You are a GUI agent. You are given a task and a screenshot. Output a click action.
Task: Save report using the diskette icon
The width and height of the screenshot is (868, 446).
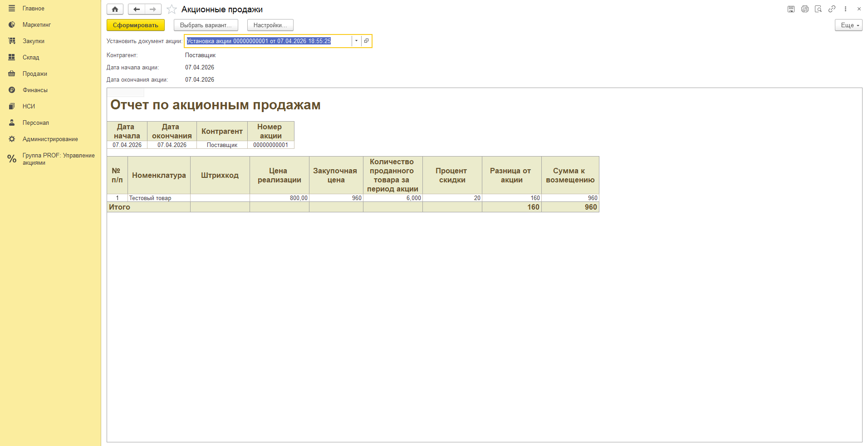(791, 9)
